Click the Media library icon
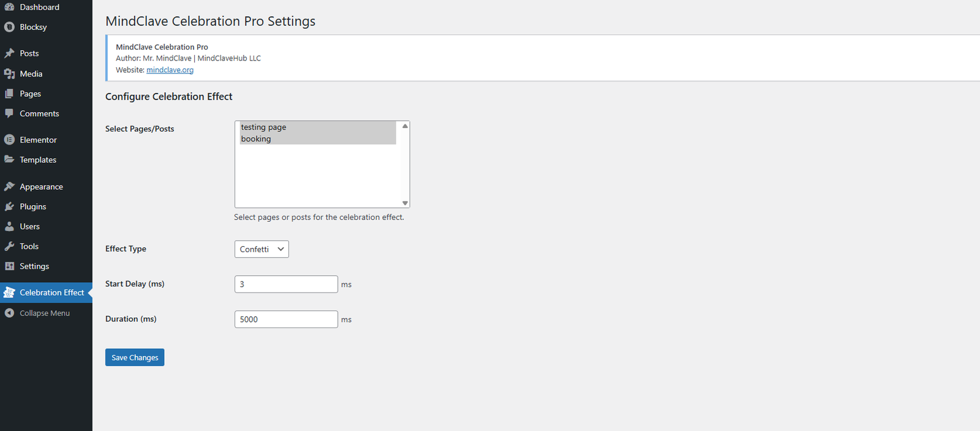 (x=9, y=73)
